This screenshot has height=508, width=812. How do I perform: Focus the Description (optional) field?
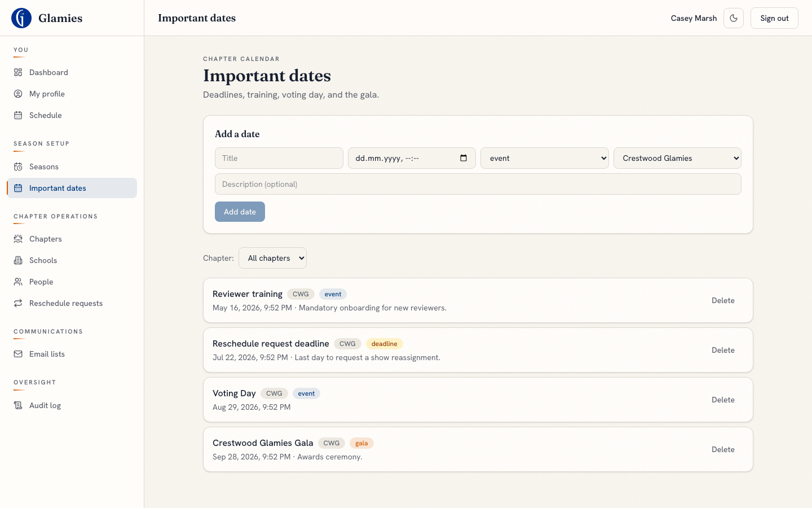[x=478, y=184]
